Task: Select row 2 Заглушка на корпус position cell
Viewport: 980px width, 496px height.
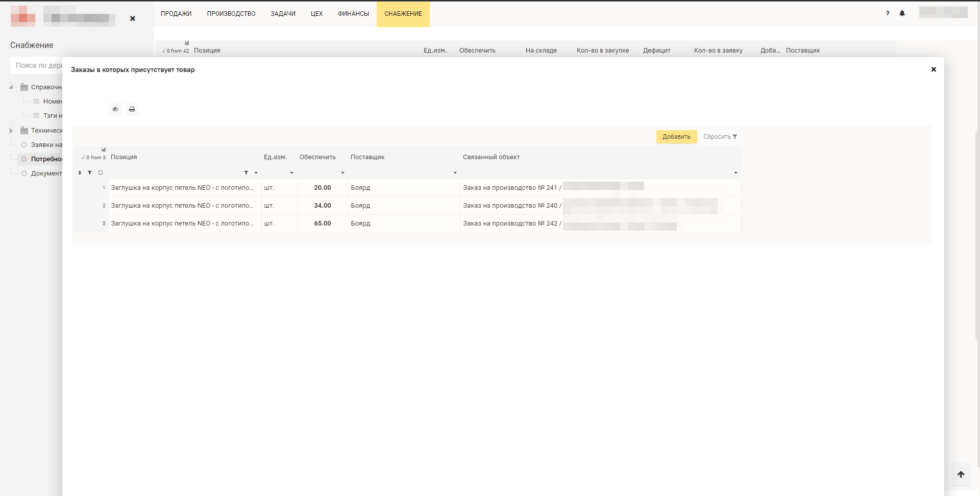Action: [x=185, y=206]
